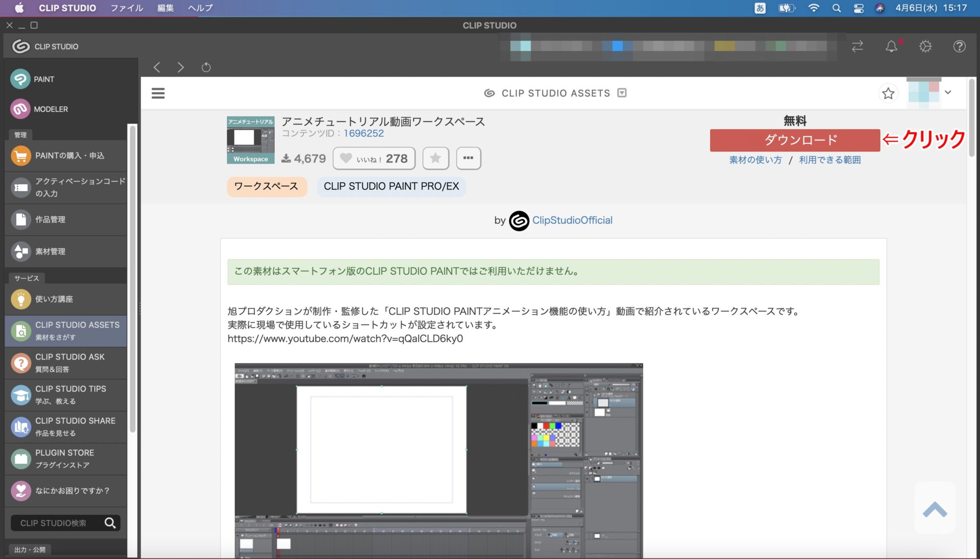This screenshot has width=980, height=559.
Task: Open the ファイル menu
Action: 127,8
